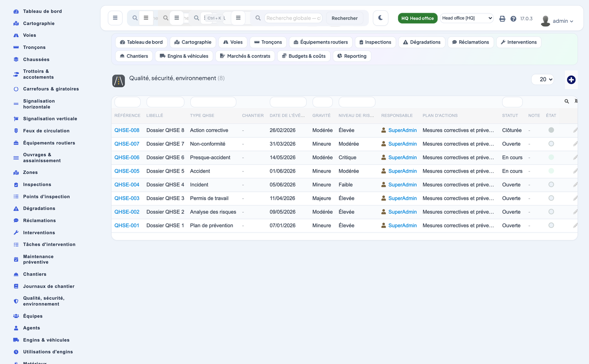Click the Feux de circulation traffic light icon

(x=16, y=131)
